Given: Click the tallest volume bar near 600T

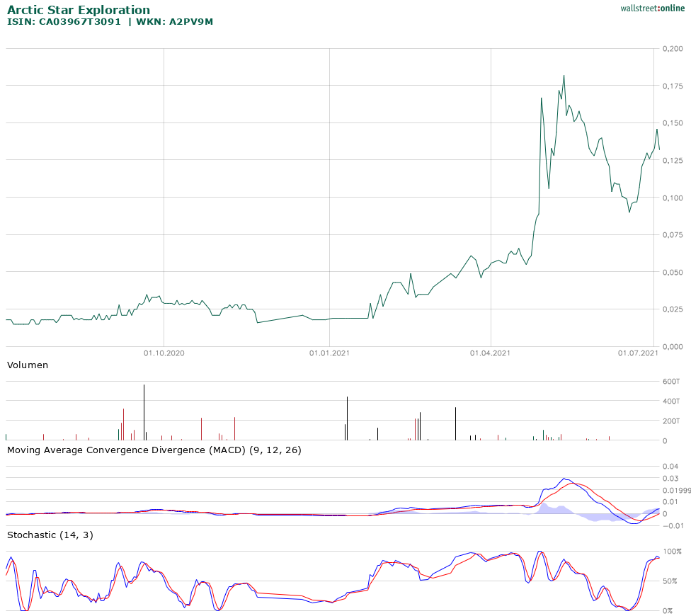Looking at the screenshot, I should coord(144,412).
